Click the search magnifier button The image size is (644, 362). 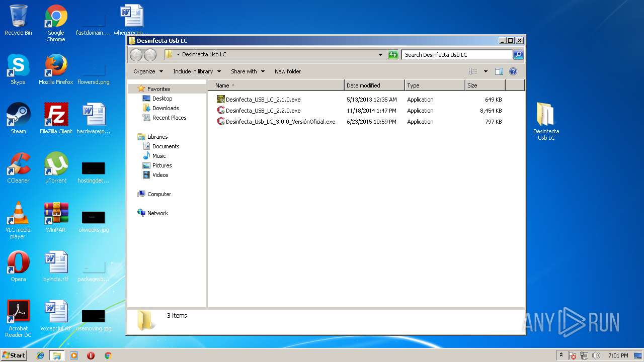click(518, 55)
